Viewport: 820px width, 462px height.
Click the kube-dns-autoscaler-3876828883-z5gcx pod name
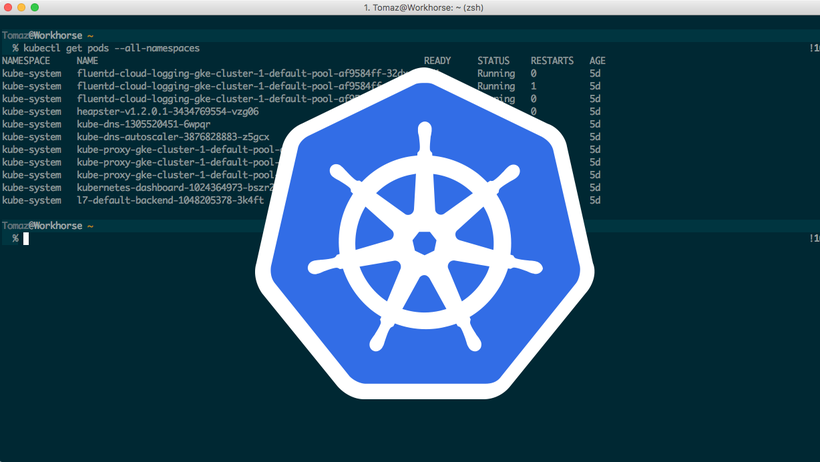tap(173, 137)
